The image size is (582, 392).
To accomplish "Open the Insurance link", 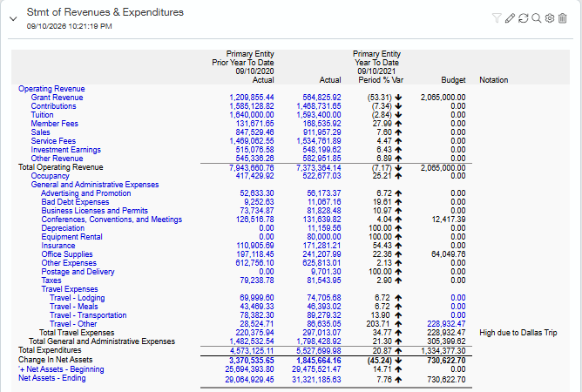I will click(58, 246).
